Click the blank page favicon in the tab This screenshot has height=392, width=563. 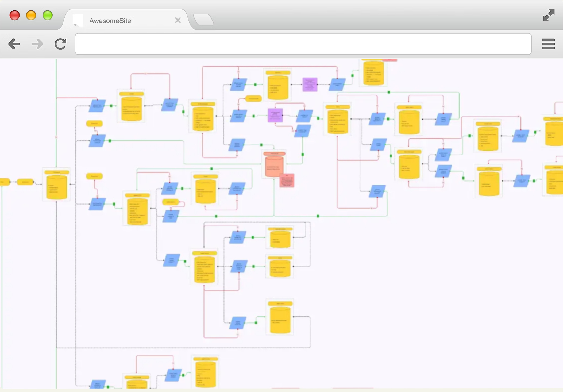pos(78,20)
